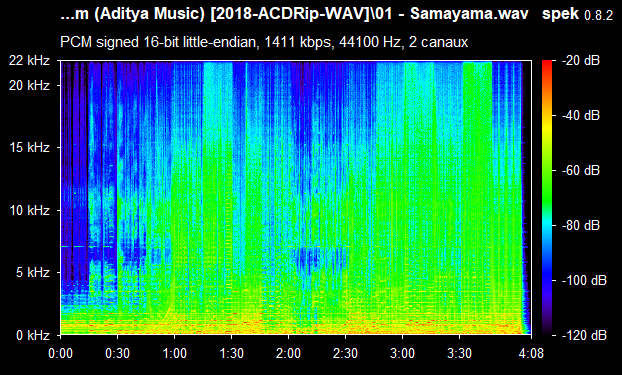Image resolution: width=622 pixels, height=375 pixels.
Task: Click the 0.8.2 version number
Action: point(599,15)
